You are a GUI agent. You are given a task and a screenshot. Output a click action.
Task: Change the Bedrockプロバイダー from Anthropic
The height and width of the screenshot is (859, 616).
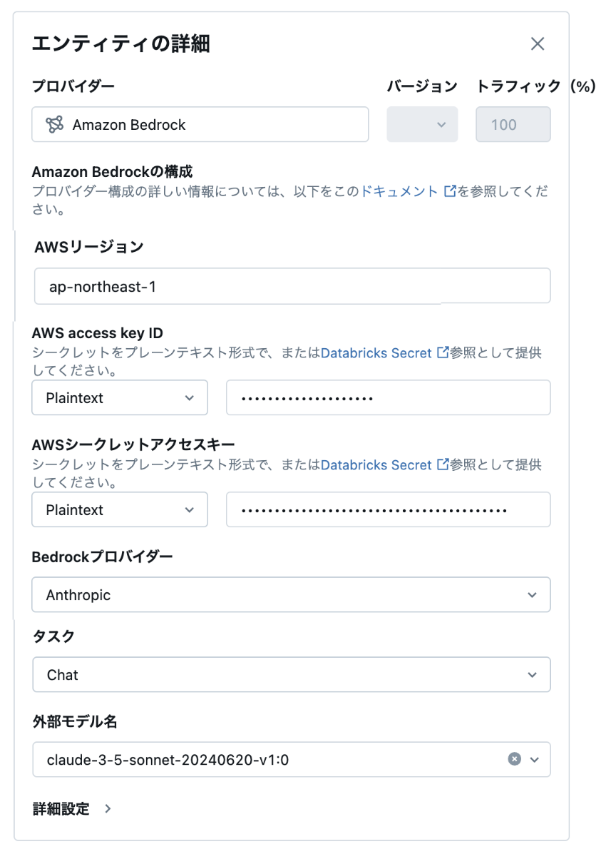[291, 594]
